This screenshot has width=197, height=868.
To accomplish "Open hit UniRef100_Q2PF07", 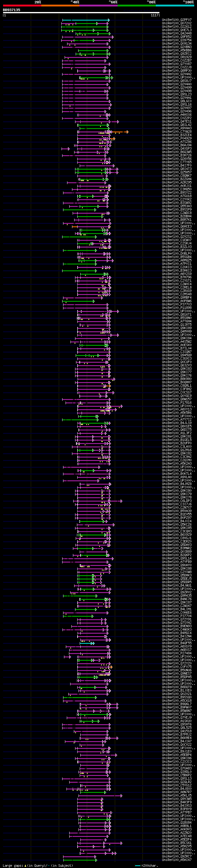I will (177, 20).
